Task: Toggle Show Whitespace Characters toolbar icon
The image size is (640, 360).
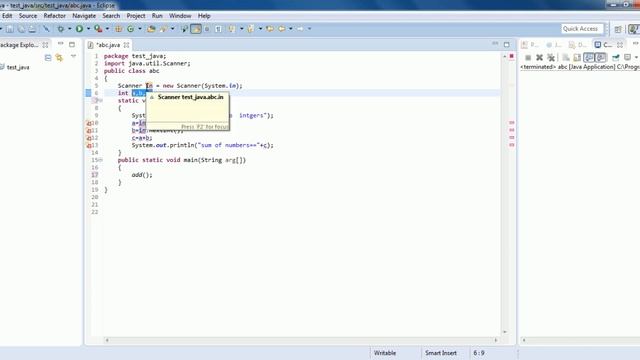Action: [218, 29]
